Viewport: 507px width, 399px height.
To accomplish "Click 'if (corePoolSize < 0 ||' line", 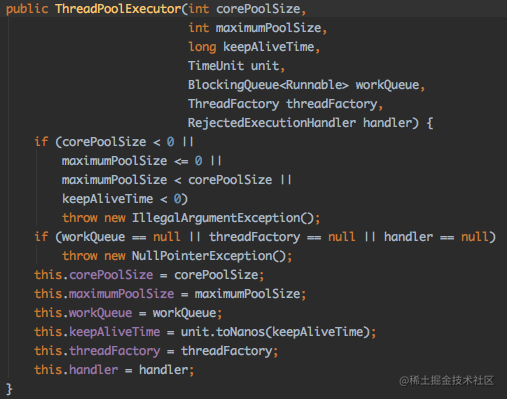I will [114, 142].
